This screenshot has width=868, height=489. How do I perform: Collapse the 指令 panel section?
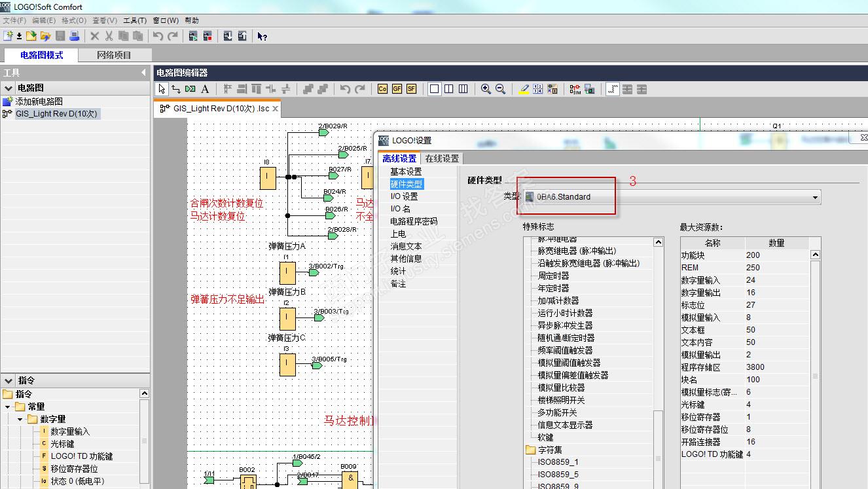pos(9,380)
